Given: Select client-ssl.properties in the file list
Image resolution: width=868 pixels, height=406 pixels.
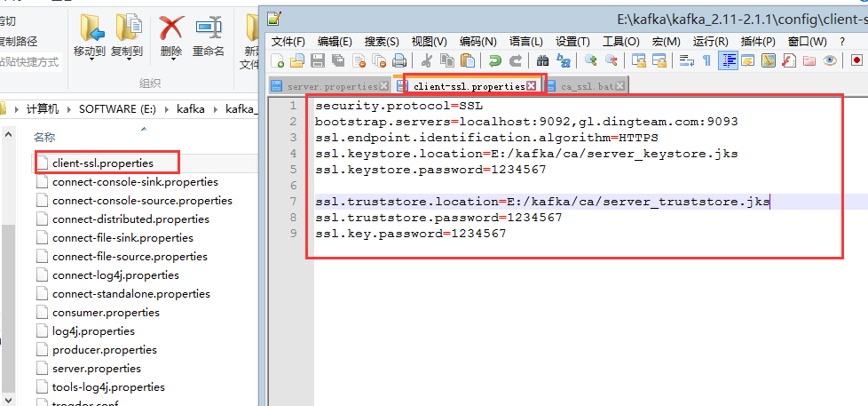Looking at the screenshot, I should pyautogui.click(x=103, y=163).
